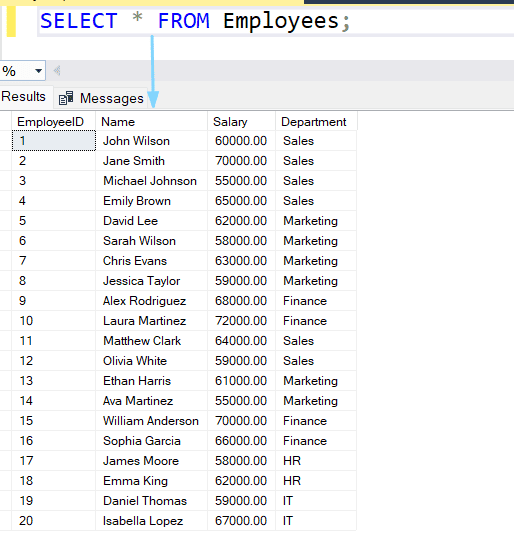The width and height of the screenshot is (514, 539).
Task: Click Alex Rodriguez's Finance department cell
Action: (x=316, y=301)
